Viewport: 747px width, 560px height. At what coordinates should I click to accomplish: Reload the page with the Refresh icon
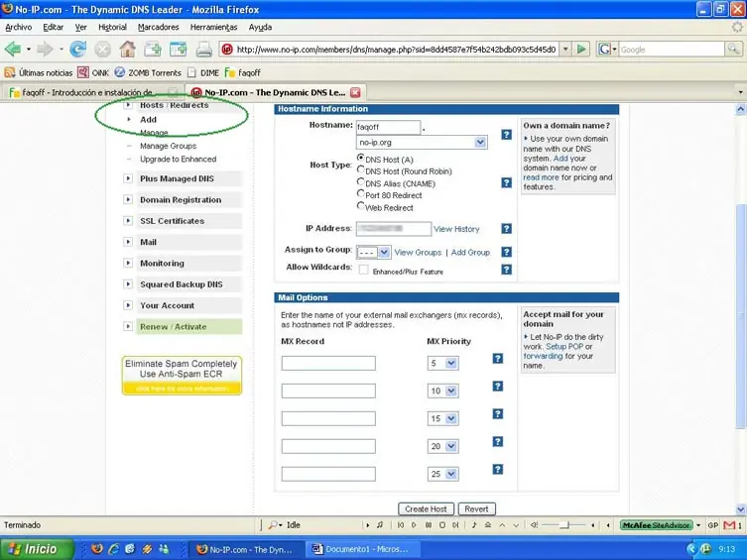pyautogui.click(x=77, y=49)
